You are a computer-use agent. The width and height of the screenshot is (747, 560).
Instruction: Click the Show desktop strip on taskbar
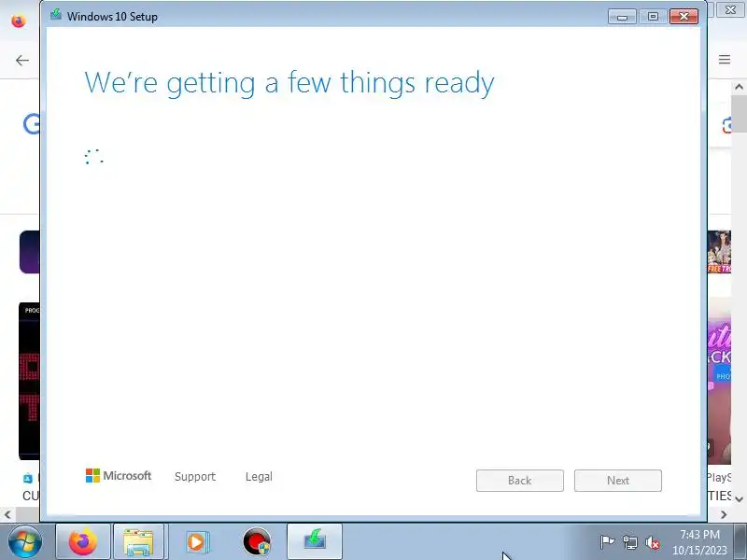(x=741, y=542)
